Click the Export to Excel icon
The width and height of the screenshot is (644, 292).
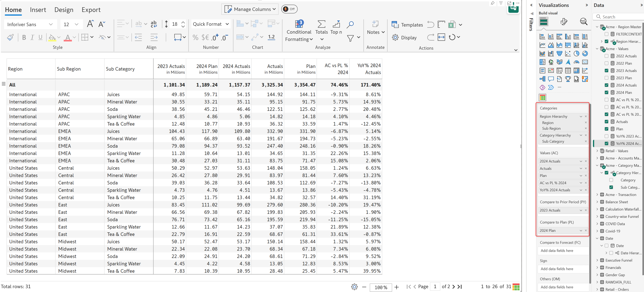point(451,25)
